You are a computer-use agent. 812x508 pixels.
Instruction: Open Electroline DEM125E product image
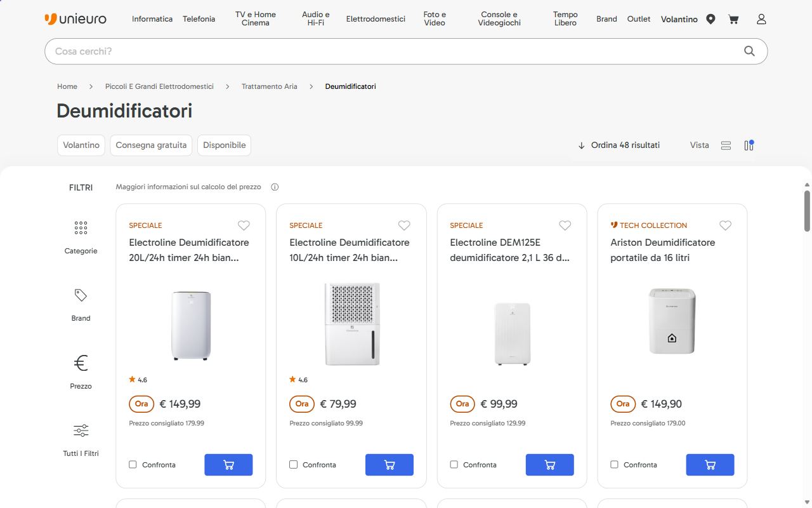512,334
